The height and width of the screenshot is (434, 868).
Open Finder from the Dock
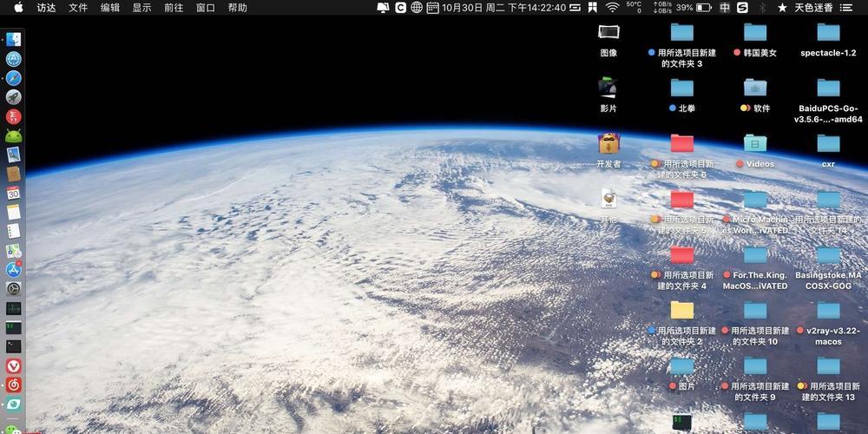(13, 39)
